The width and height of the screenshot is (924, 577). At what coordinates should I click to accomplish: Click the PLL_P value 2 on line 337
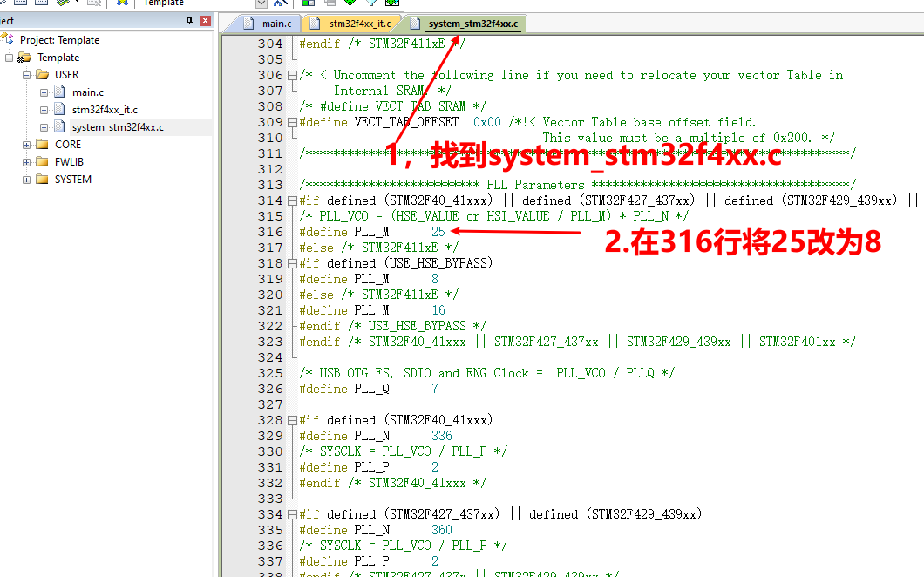[x=435, y=561]
